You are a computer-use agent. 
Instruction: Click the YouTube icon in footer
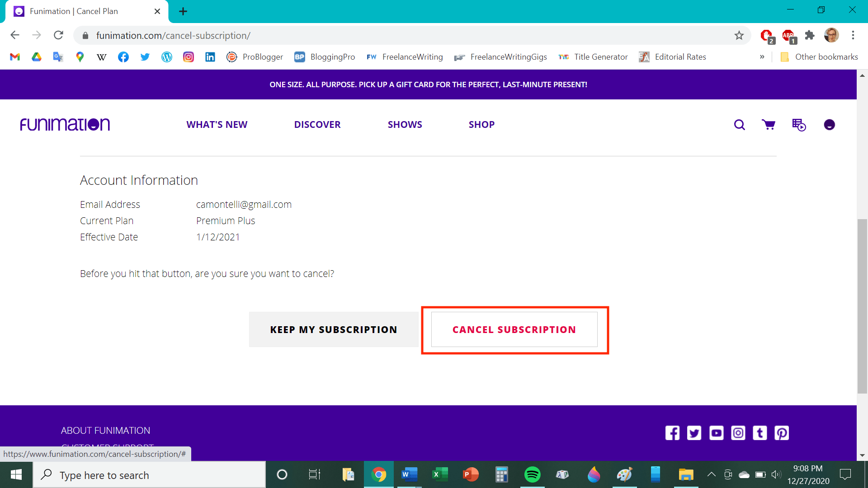[716, 433]
